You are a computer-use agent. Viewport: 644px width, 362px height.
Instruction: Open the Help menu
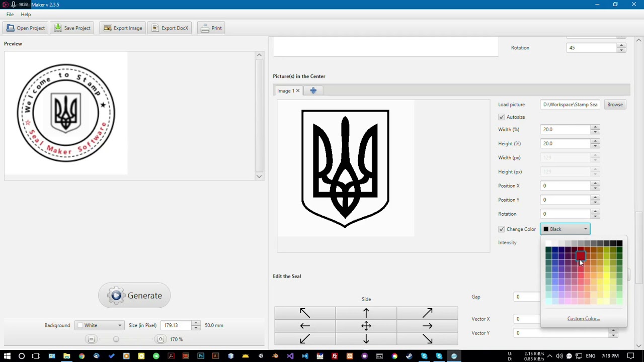point(26,15)
